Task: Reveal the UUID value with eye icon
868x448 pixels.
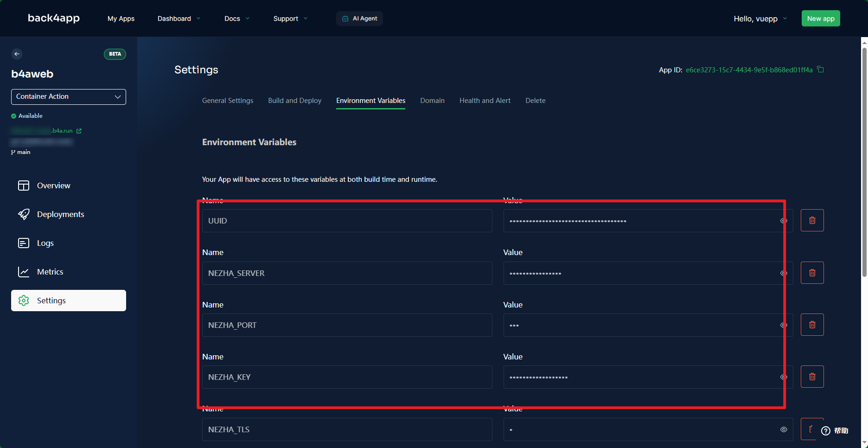Action: coord(784,221)
